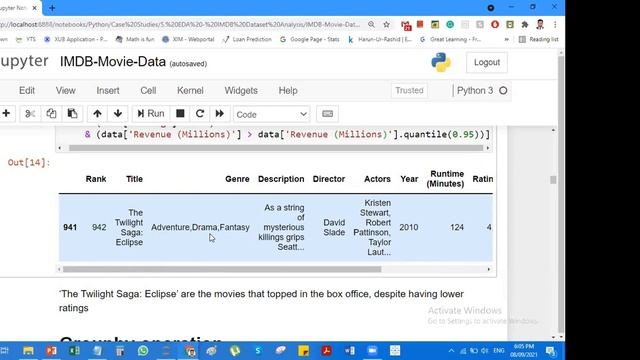
Task: Bookmark this page with the star icon
Action: click(386, 24)
